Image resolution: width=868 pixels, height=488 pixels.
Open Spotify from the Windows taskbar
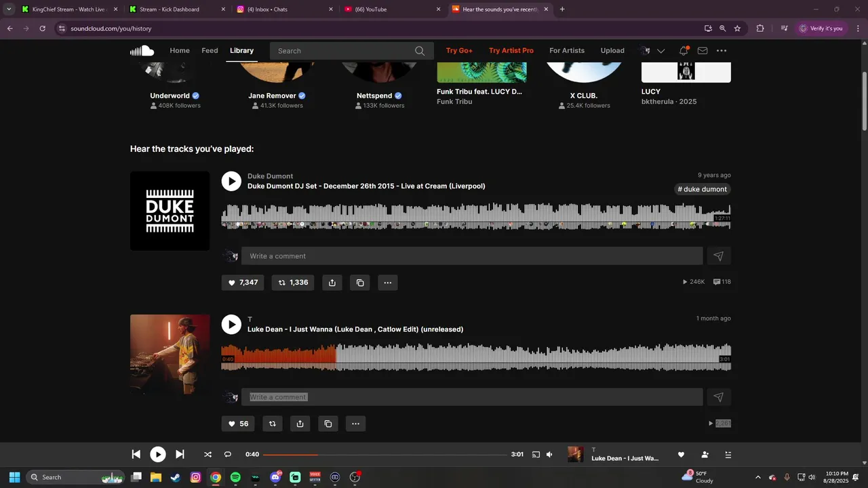[235, 477]
